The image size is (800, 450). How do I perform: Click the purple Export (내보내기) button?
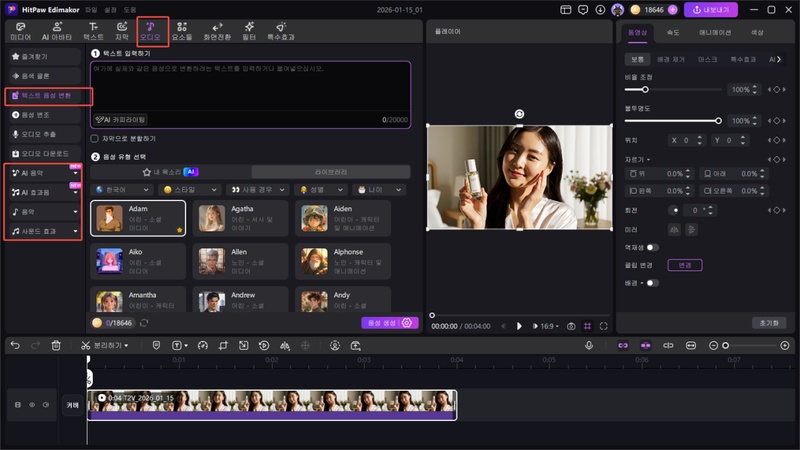coord(711,10)
